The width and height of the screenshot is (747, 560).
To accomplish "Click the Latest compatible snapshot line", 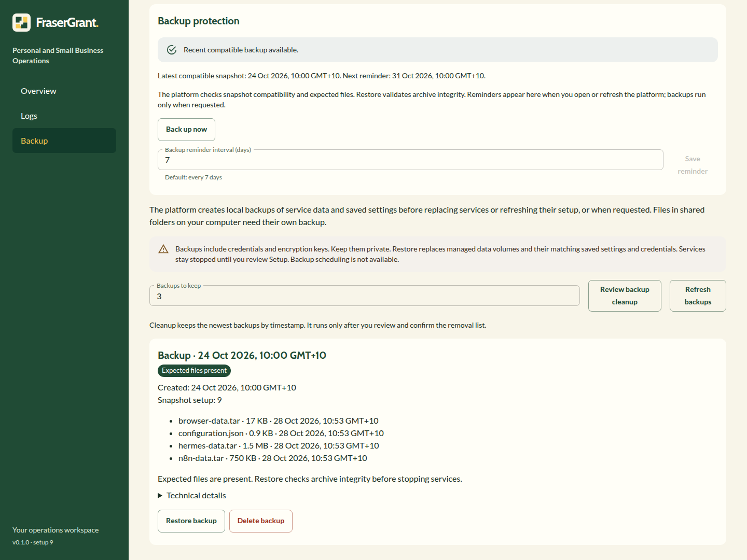I will 322,76.
